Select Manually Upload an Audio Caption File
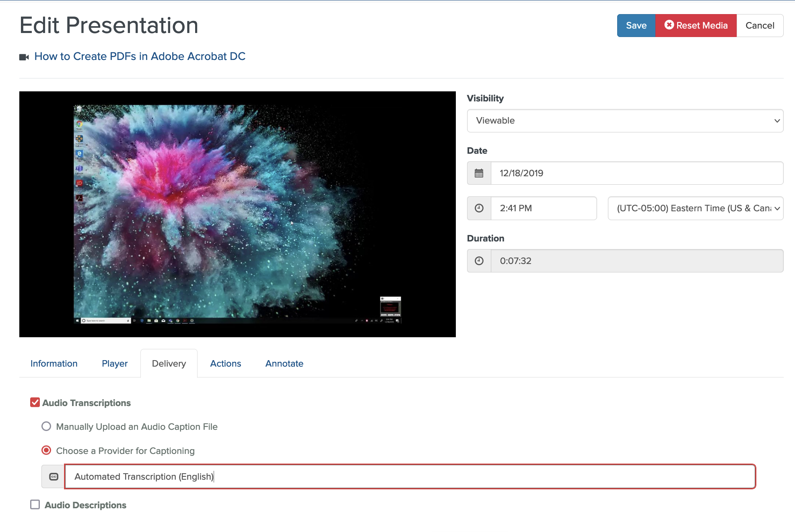The image size is (795, 532). [x=47, y=426]
